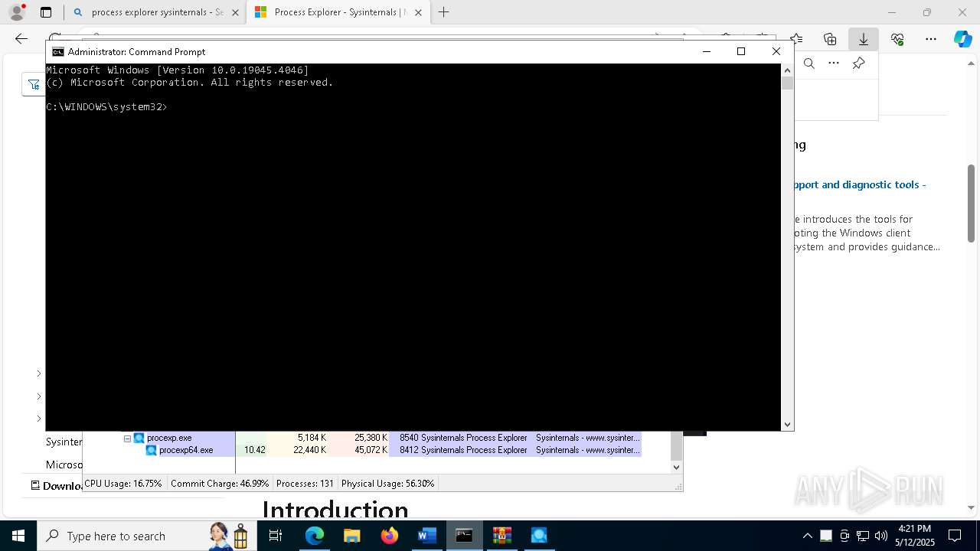Open Process Explorer from taskbar
This screenshot has width=980, height=551.
(539, 536)
